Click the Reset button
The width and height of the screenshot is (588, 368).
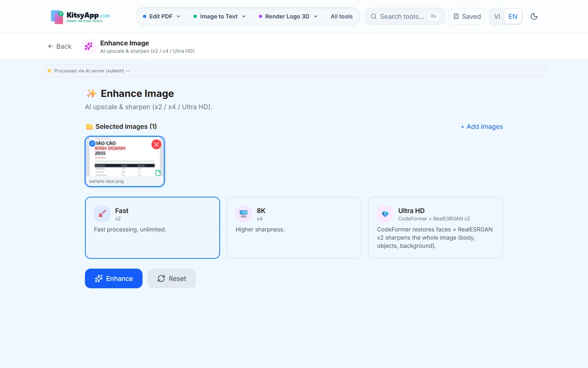tap(171, 278)
